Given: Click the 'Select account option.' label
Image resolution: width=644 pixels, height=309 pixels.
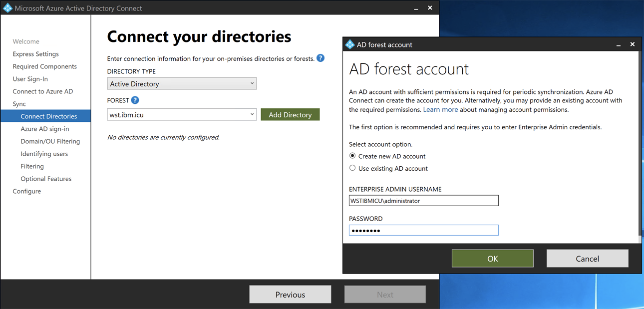Looking at the screenshot, I should click(380, 144).
